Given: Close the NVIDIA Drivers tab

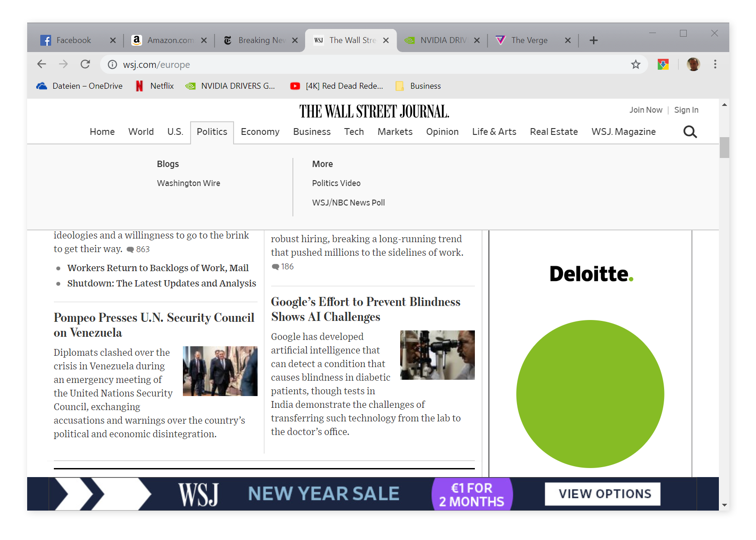Looking at the screenshot, I should tap(477, 40).
